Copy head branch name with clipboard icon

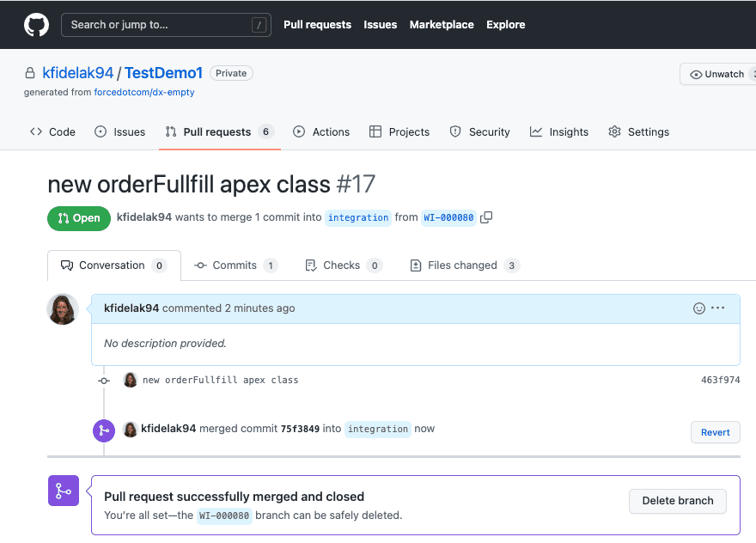point(486,217)
